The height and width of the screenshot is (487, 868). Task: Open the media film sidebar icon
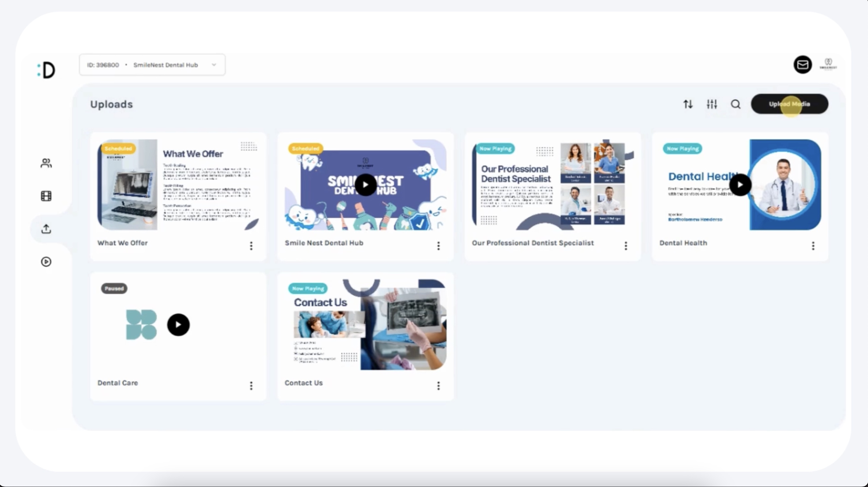46,196
